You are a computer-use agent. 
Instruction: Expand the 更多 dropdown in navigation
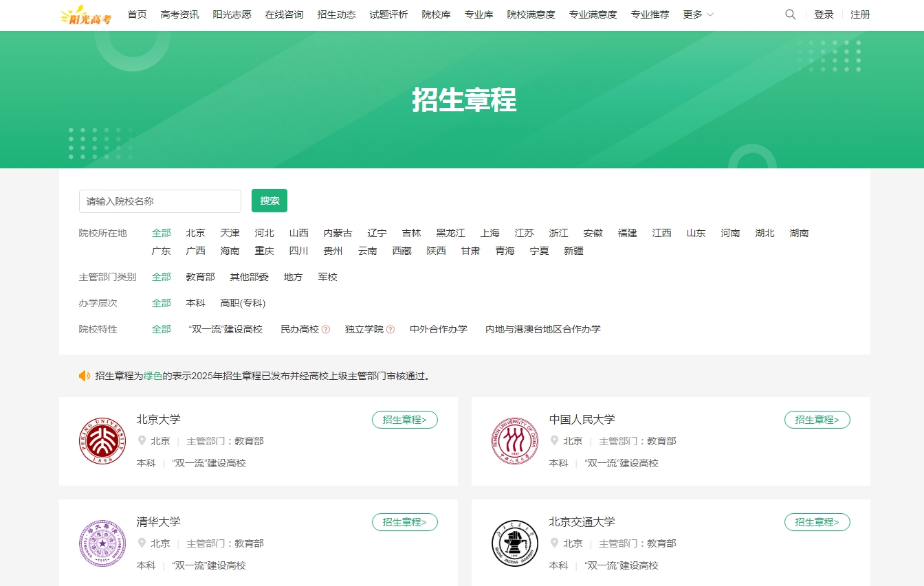698,14
